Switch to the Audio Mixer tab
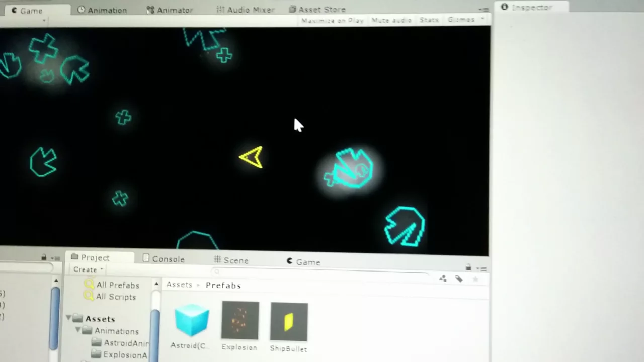This screenshot has width=644, height=362. [x=246, y=9]
